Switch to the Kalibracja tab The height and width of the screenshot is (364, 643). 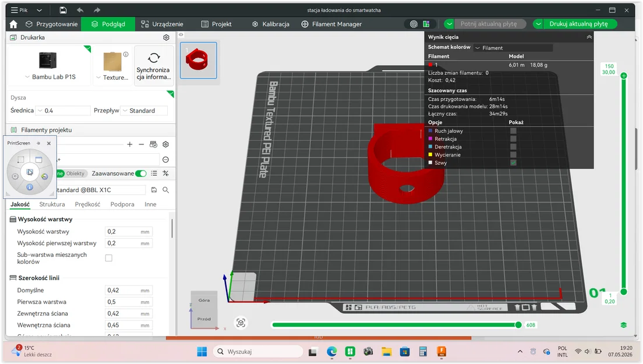pos(271,24)
